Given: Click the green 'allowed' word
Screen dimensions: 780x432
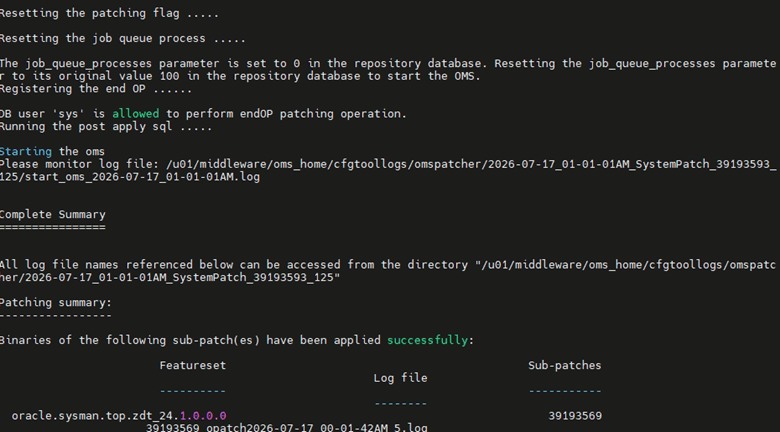Looking at the screenshot, I should click(x=135, y=114).
